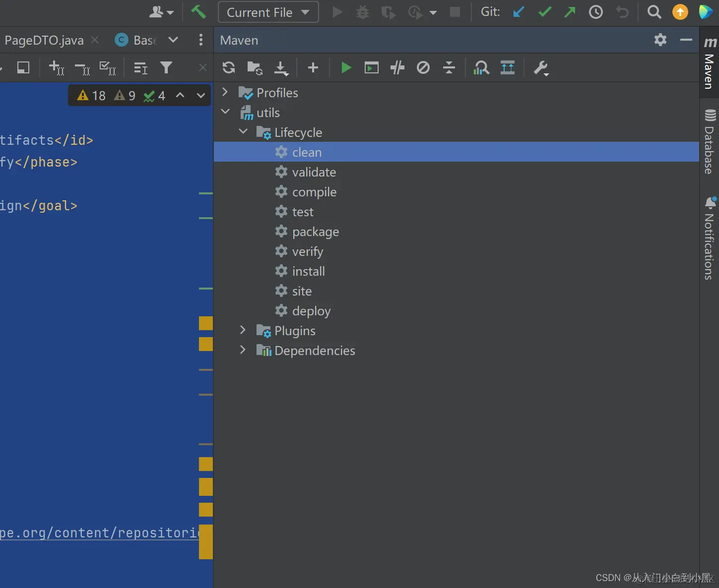This screenshot has width=719, height=588.
Task: Click the 18 warnings indicator
Action: (91, 95)
